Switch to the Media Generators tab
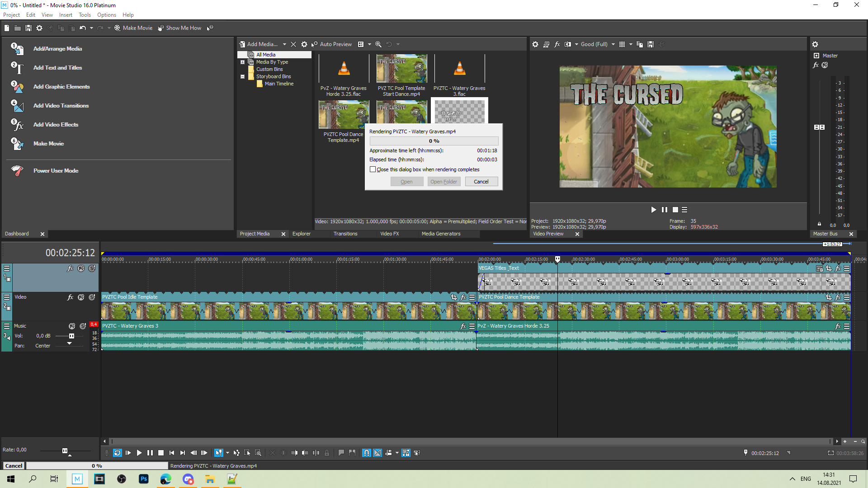 click(x=441, y=234)
